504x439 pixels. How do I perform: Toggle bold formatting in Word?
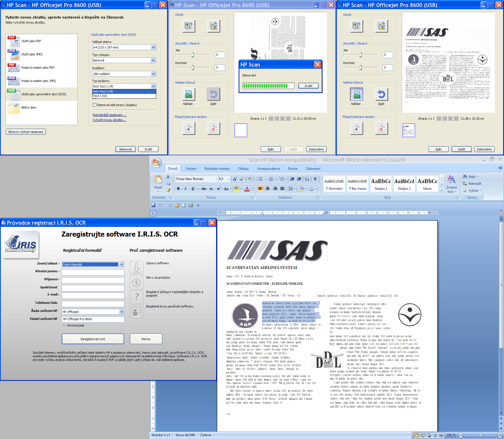click(x=178, y=189)
